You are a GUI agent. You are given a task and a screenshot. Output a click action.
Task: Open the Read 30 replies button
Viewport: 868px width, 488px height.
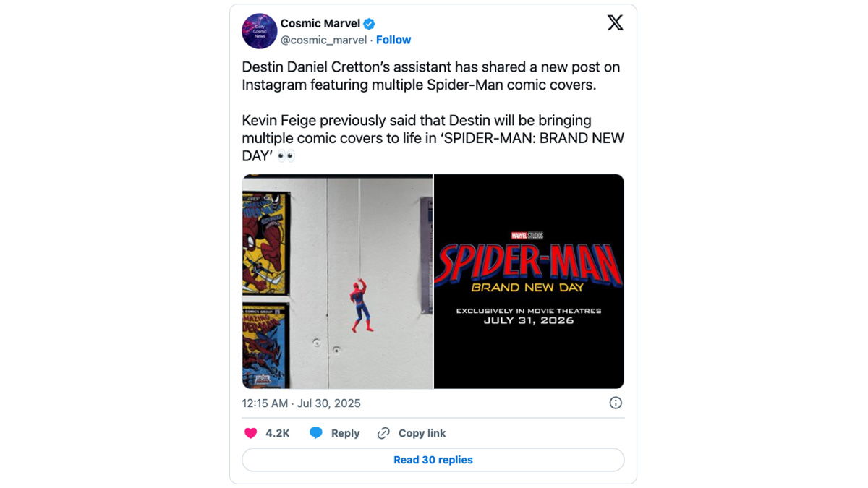click(433, 460)
